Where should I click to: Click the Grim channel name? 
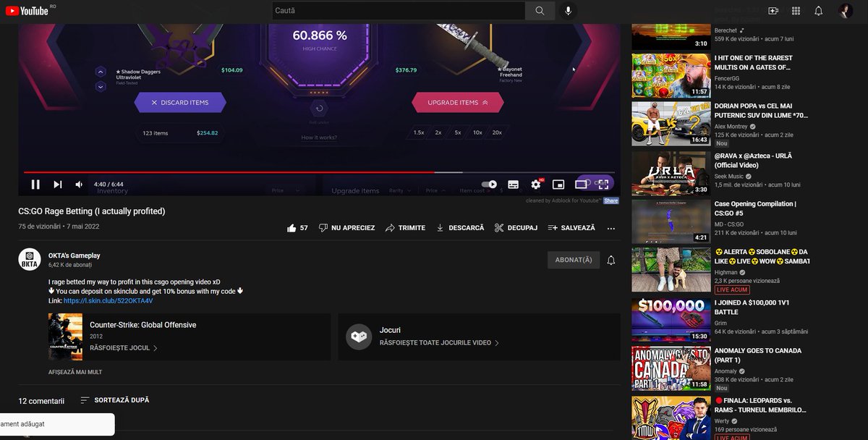click(721, 323)
